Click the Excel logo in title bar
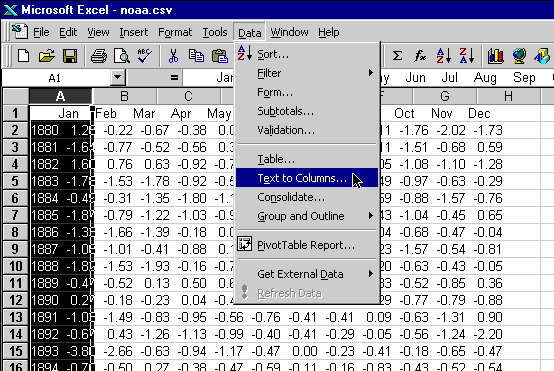This screenshot has height=371, width=554. (x=10, y=10)
